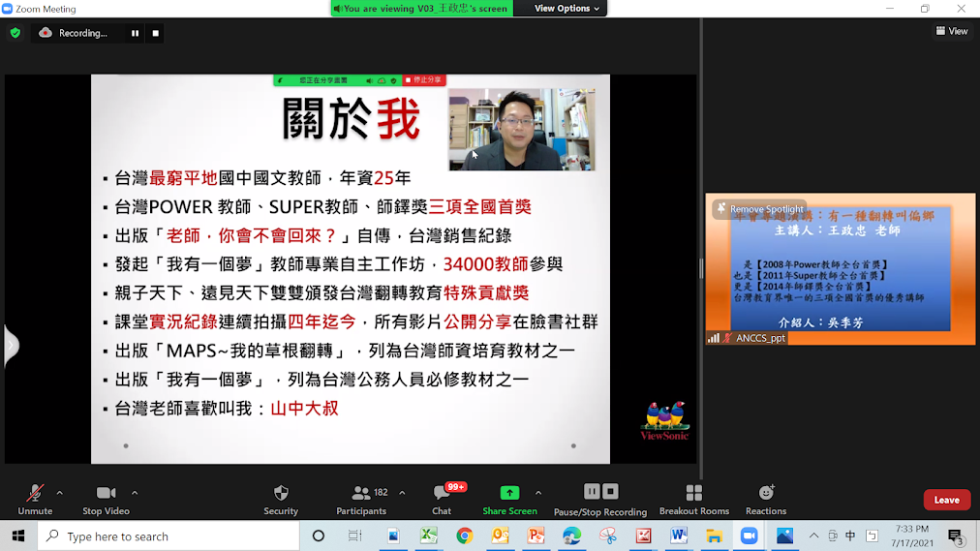The image size is (980, 551).
Task: Open Excel from the taskbar
Action: pyautogui.click(x=429, y=536)
